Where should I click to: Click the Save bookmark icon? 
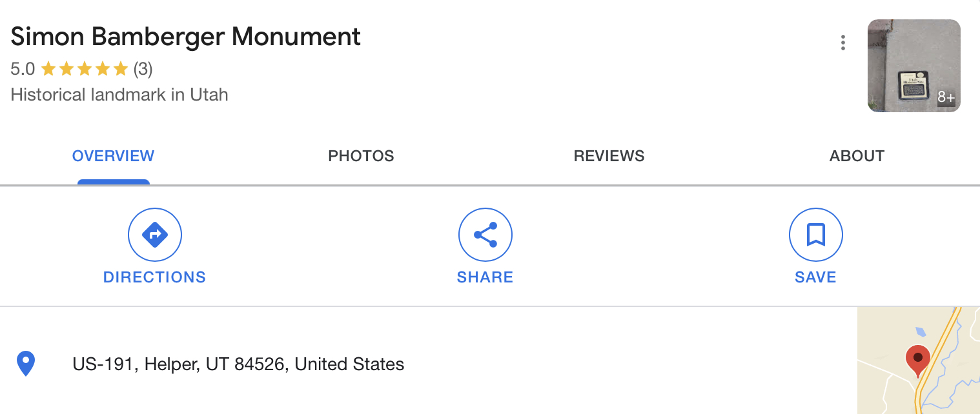(816, 235)
